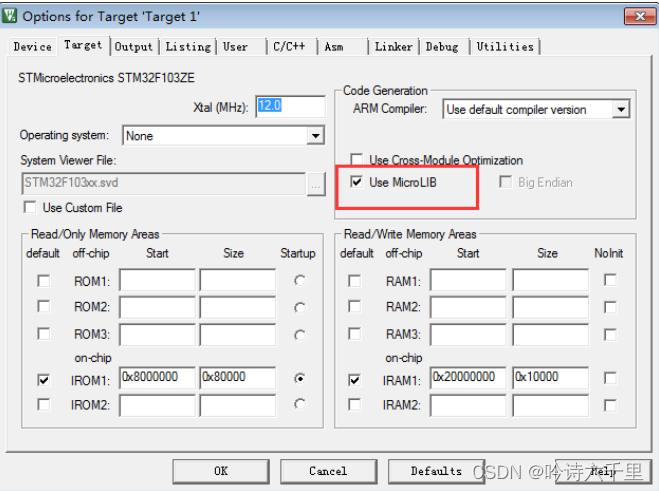Check the RAM3 default checkbox
This screenshot has height=491, width=659.
coord(355,334)
